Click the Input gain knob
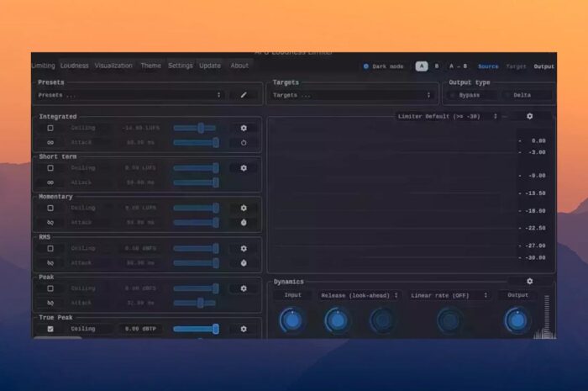 (292, 320)
